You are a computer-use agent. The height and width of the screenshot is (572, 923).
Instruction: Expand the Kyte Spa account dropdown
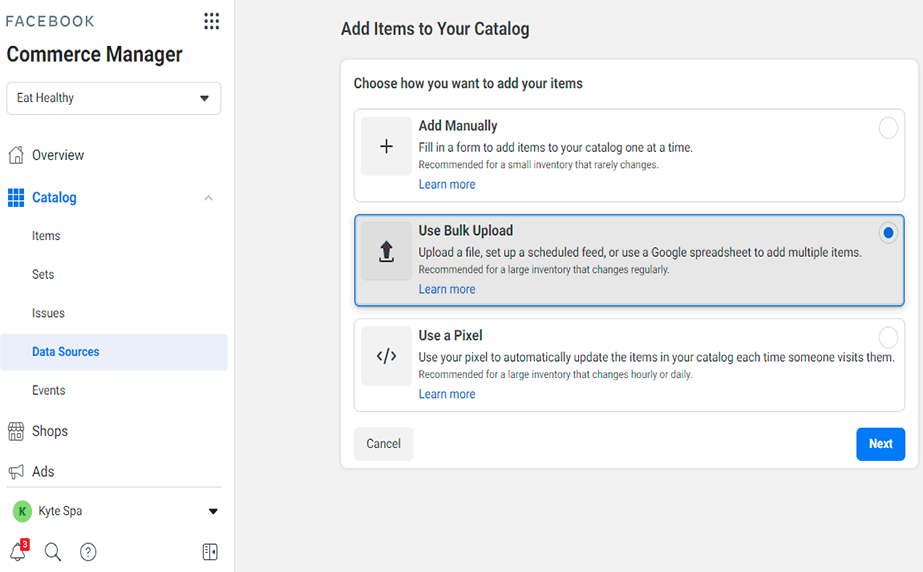(213, 511)
